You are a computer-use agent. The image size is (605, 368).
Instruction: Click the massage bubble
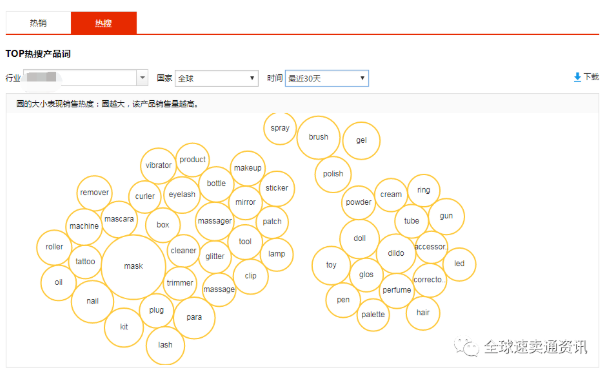[219, 289]
